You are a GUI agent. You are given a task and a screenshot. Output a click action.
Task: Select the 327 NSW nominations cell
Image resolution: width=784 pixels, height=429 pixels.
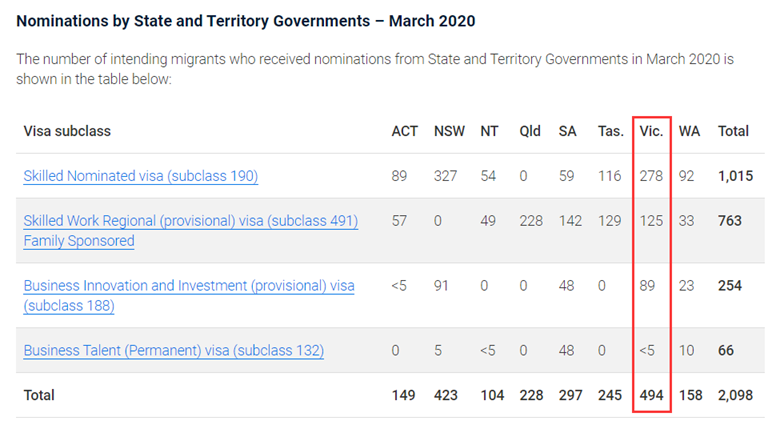[445, 176]
